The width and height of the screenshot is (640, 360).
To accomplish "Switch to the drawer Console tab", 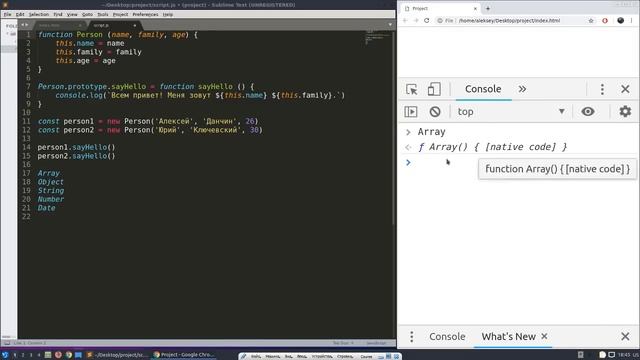I will click(447, 336).
